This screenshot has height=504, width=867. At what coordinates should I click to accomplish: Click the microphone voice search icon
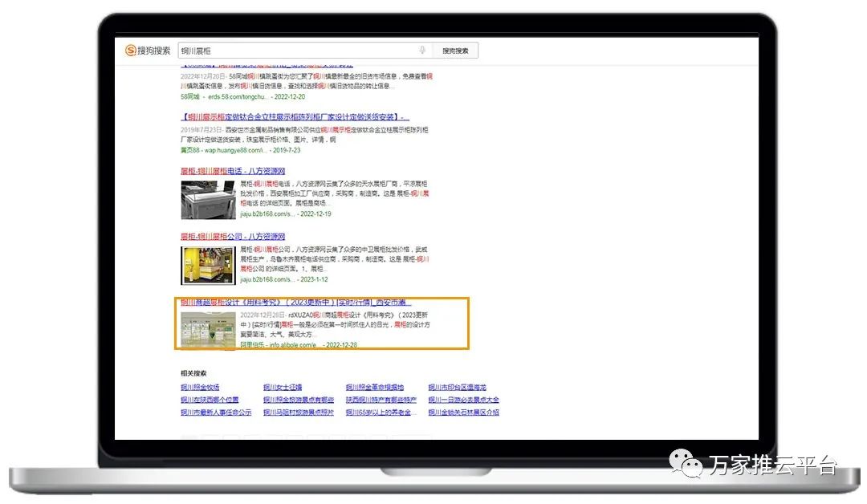(x=422, y=51)
